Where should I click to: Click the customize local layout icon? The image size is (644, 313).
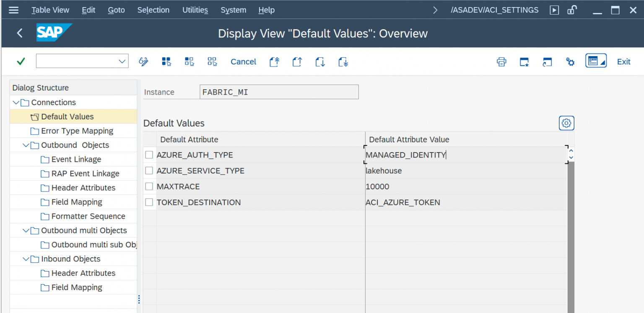(x=596, y=61)
